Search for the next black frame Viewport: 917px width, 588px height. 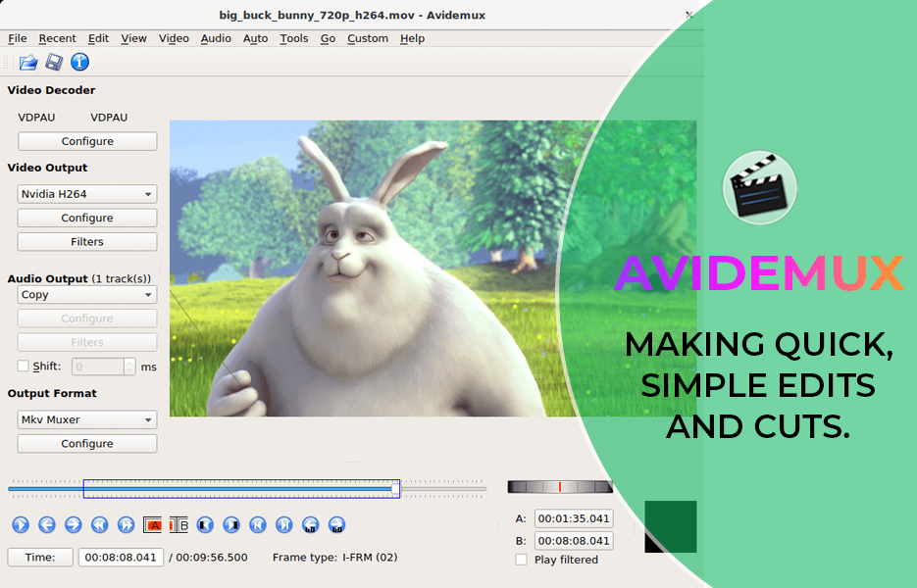[x=231, y=525]
